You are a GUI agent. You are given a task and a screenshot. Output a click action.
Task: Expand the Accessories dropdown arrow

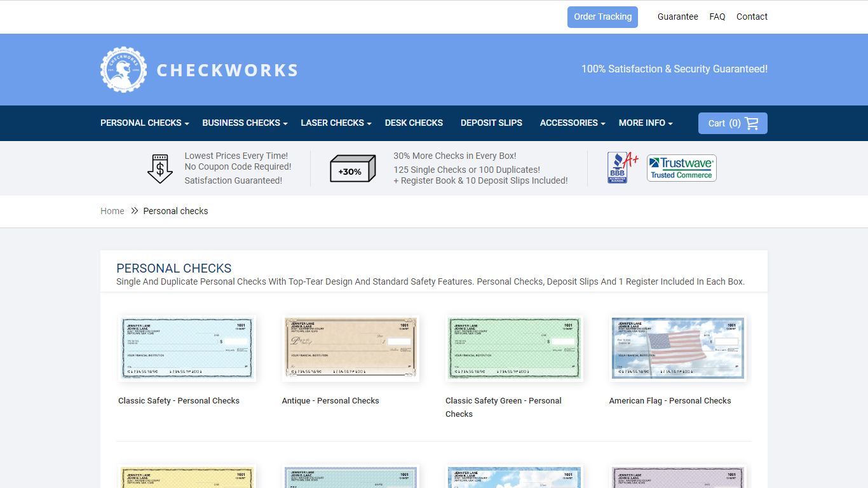coord(603,124)
